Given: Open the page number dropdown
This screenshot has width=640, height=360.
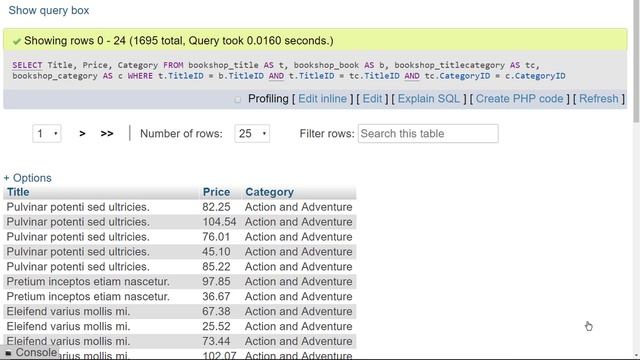Looking at the screenshot, I should [x=47, y=133].
